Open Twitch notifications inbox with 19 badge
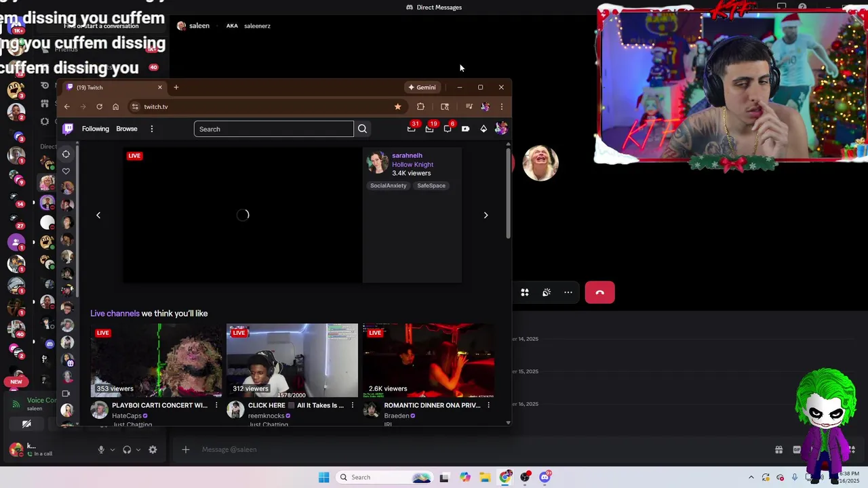 pos(429,128)
